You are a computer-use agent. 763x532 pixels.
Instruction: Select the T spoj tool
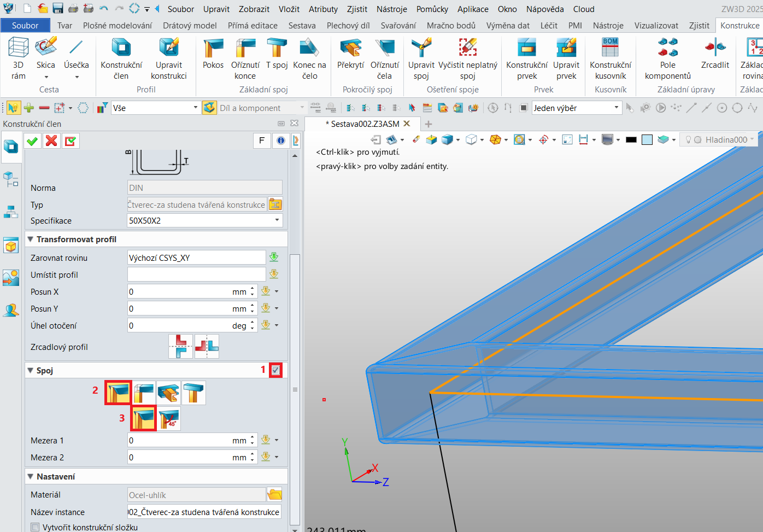tap(277, 54)
